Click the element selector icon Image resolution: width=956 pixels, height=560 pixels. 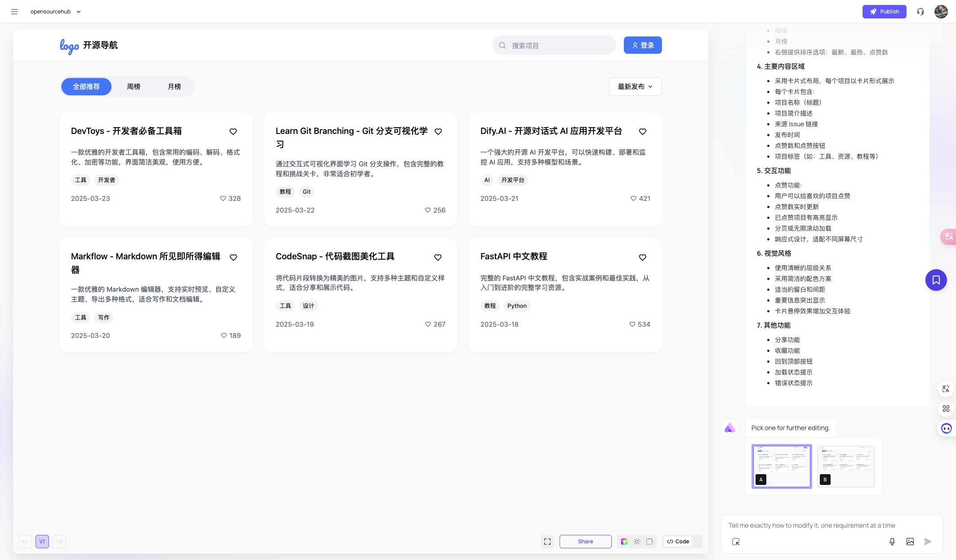[x=736, y=542]
